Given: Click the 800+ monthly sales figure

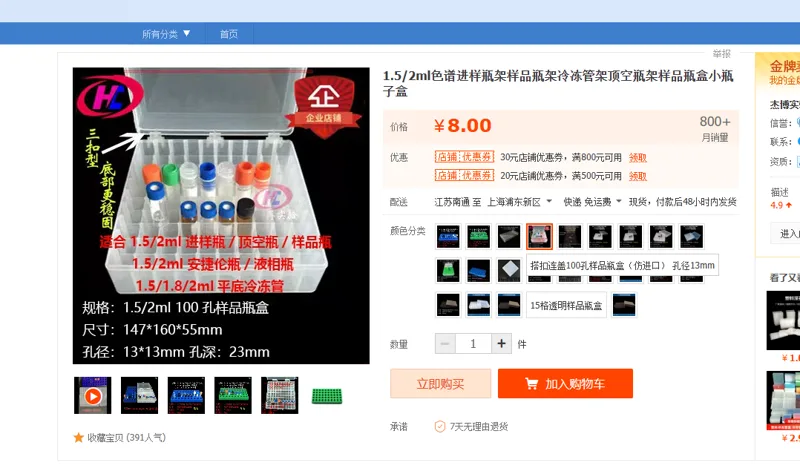Looking at the screenshot, I should pyautogui.click(x=715, y=121).
